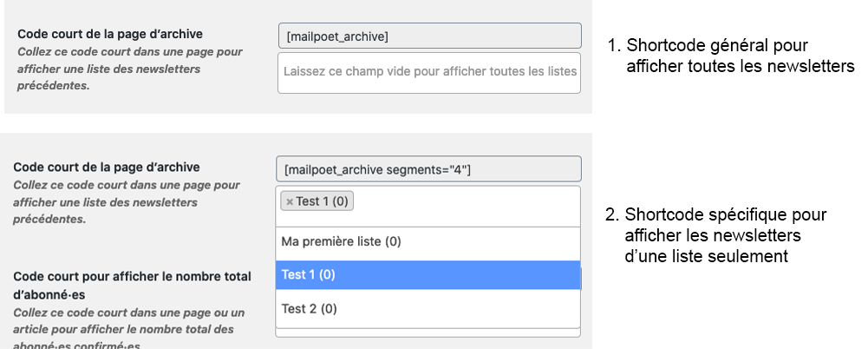Click the lower "Code court de la page d'archive" label

[x=107, y=167]
